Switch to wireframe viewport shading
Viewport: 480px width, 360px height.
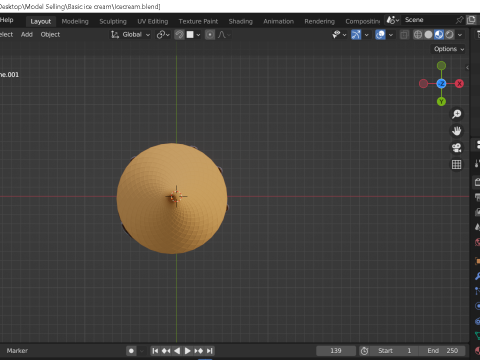click(x=418, y=34)
